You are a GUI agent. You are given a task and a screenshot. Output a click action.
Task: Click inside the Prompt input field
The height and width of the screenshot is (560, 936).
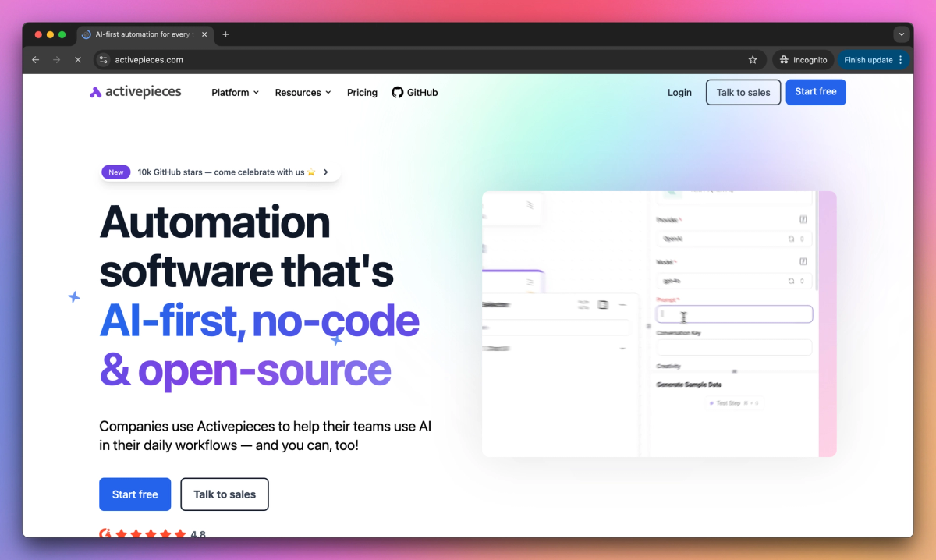734,314
